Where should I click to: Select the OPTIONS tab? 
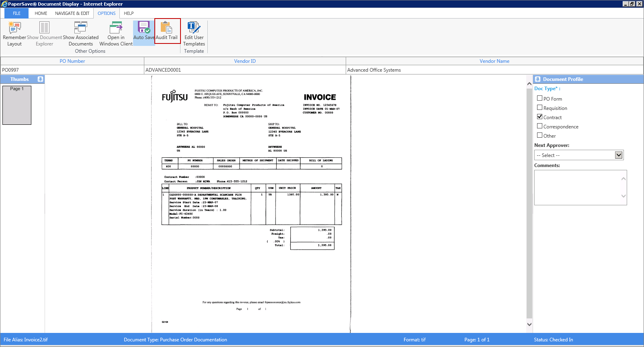click(x=107, y=13)
